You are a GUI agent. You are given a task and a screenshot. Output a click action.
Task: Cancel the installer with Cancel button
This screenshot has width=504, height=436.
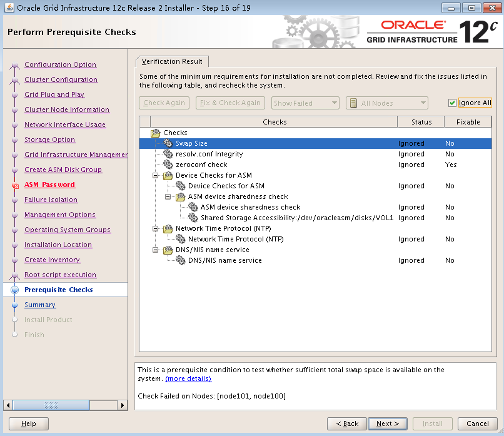pos(477,423)
